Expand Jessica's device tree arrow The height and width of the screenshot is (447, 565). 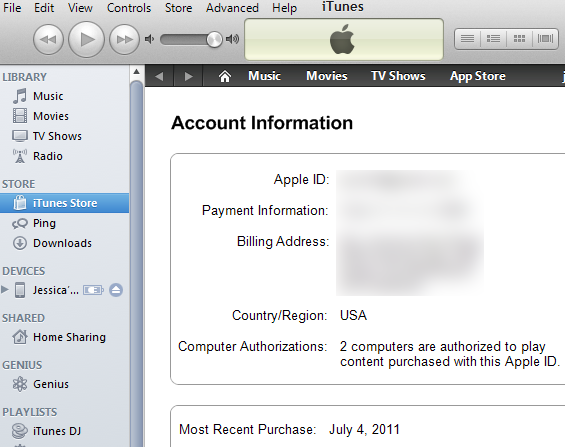pyautogui.click(x=5, y=290)
